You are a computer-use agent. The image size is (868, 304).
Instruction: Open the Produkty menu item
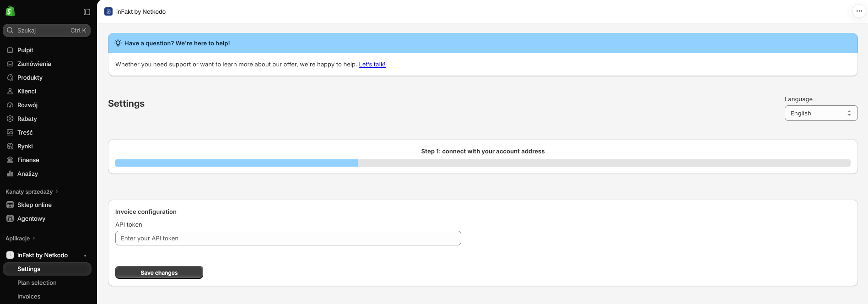tap(47, 77)
